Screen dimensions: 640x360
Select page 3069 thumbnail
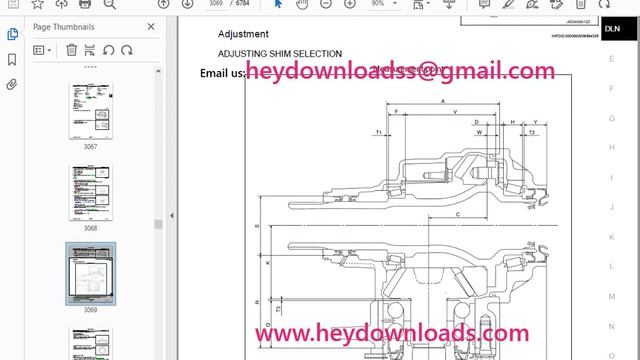[91, 273]
